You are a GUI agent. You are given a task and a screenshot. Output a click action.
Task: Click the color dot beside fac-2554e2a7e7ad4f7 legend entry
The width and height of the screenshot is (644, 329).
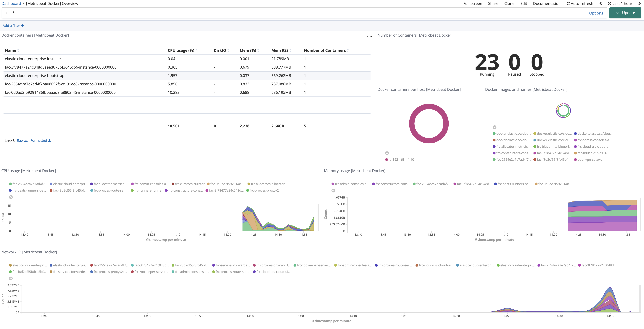10,184
